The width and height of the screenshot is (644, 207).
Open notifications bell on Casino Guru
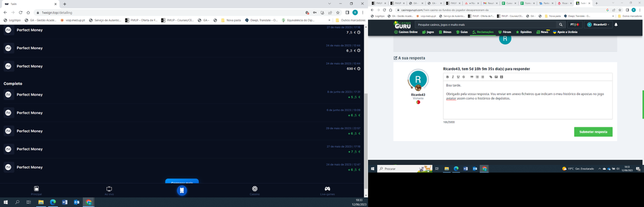616,24
